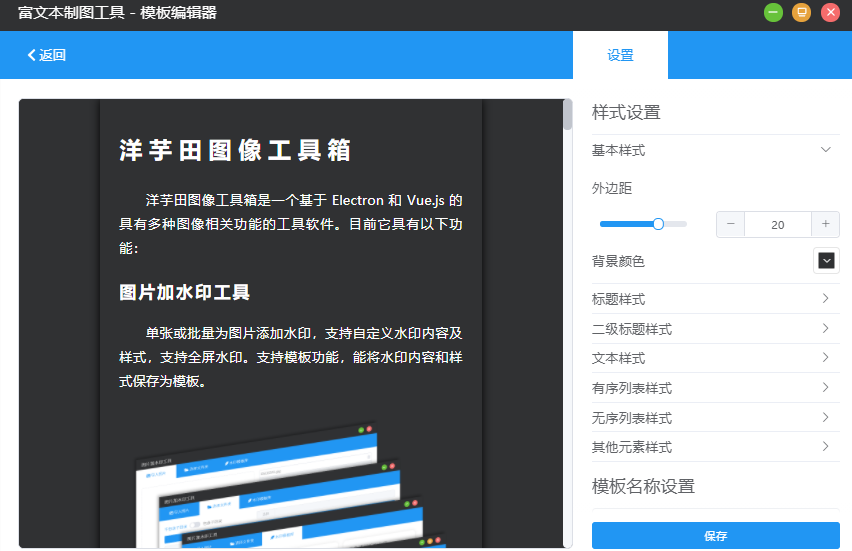Click the blue 保存 button

coord(715,536)
